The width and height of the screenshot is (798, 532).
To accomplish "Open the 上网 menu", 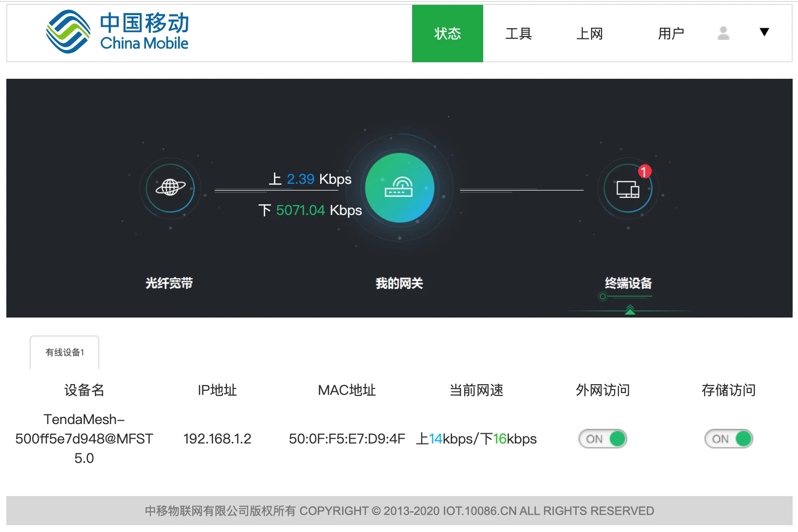I will pyautogui.click(x=589, y=34).
